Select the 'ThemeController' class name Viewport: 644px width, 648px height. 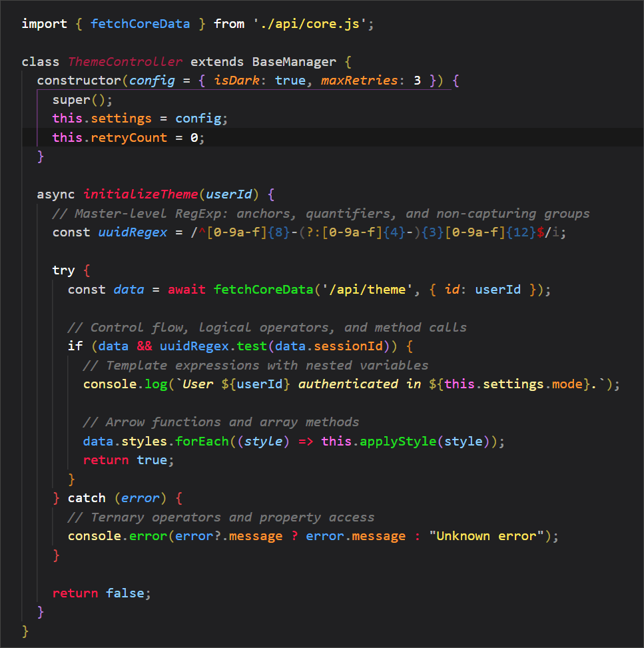pyautogui.click(x=125, y=61)
